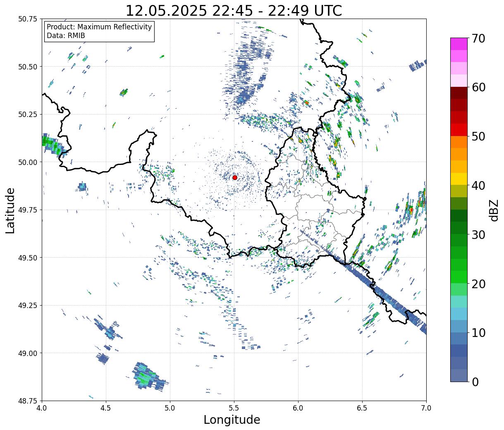The height and width of the screenshot is (430, 504).
Task: Click the latitude tick label 50.25
Action: pos(28,115)
